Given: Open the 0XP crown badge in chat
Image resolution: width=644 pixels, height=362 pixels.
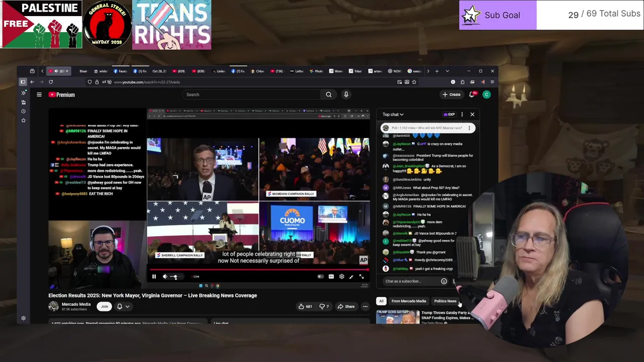Looking at the screenshot, I should coord(449,115).
